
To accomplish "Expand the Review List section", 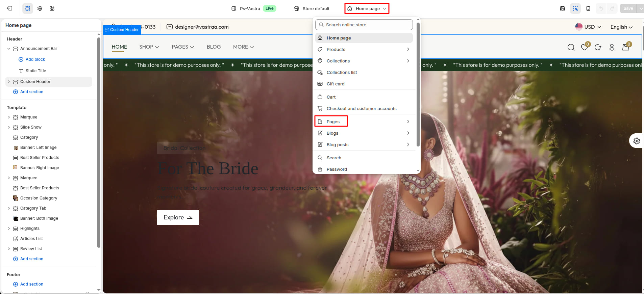I will (9, 249).
